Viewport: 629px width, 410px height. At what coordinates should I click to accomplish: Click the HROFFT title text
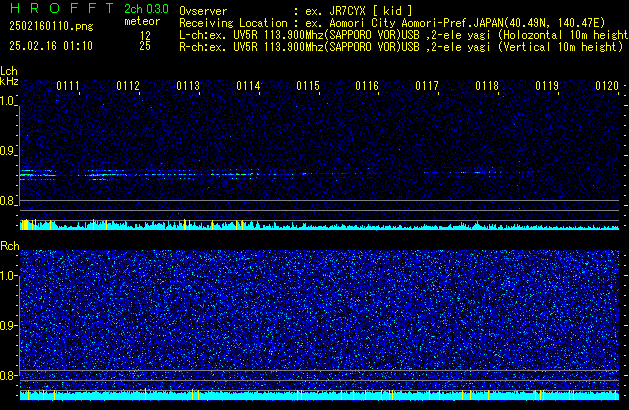[x=62, y=8]
